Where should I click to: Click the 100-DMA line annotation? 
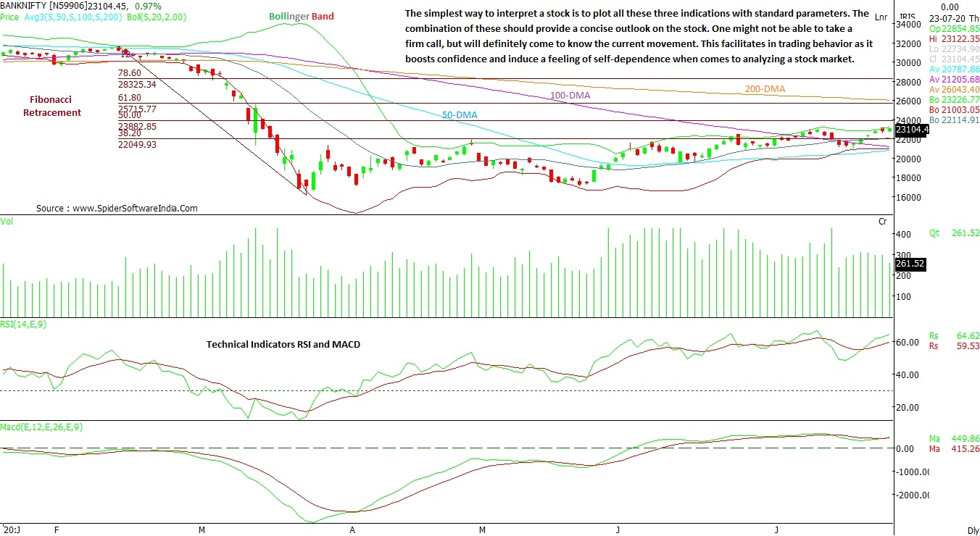click(x=570, y=96)
